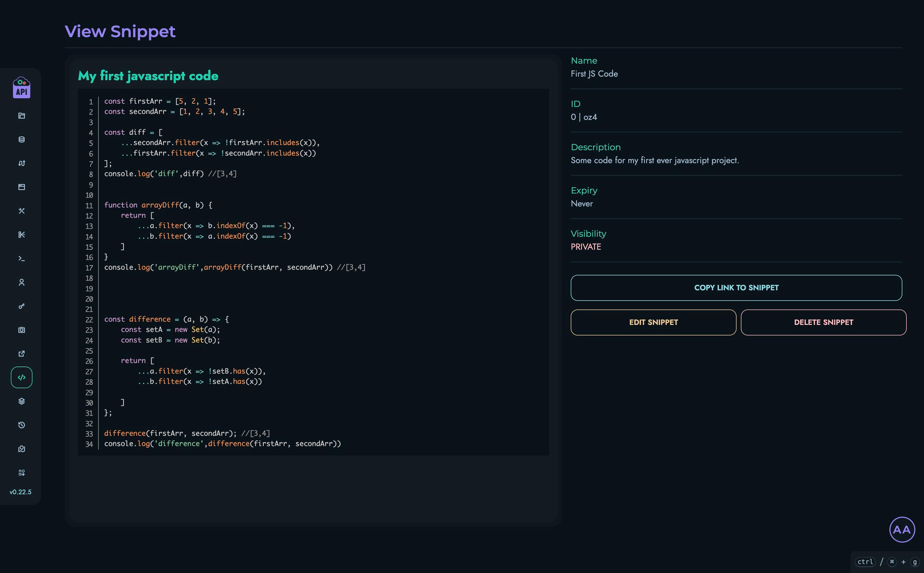
Task: Open the route path icon in the sidebar
Action: [22, 163]
